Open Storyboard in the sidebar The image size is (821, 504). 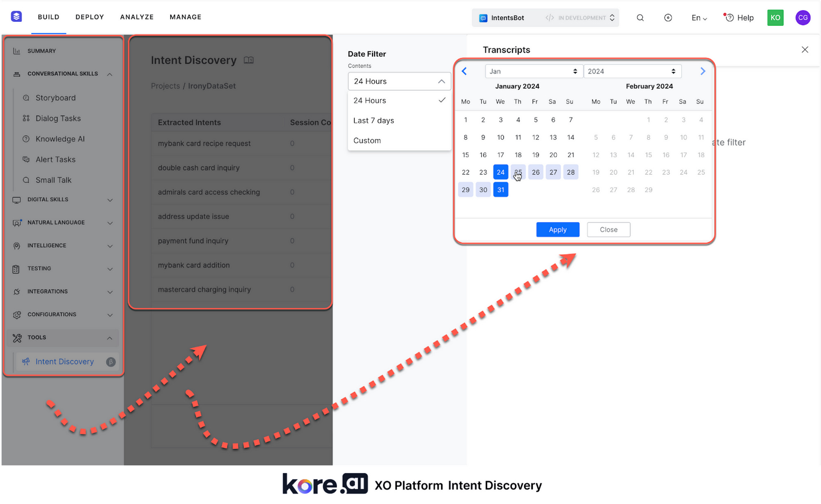(x=55, y=98)
